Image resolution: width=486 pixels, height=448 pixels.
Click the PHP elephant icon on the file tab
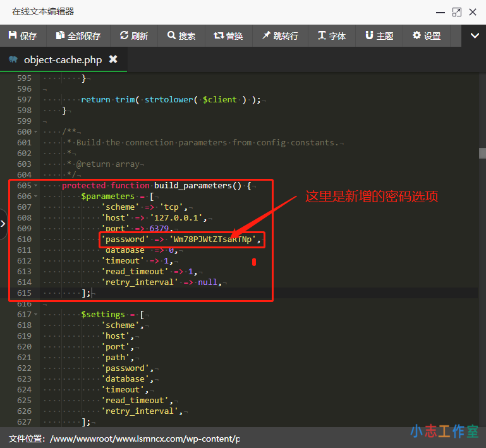click(13, 59)
